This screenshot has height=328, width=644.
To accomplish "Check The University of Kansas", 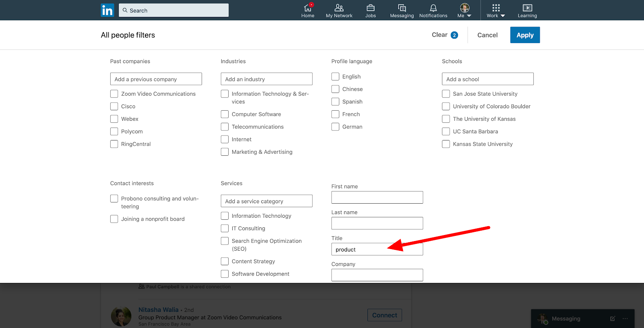I will (x=446, y=119).
